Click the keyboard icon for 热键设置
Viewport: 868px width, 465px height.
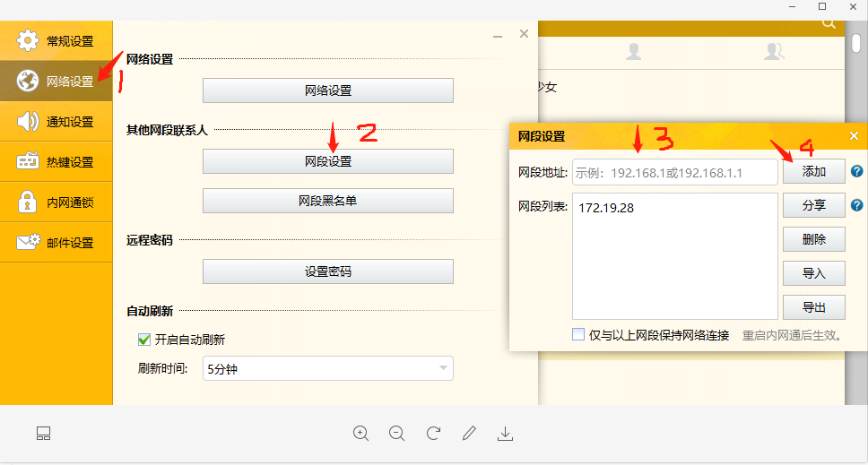tap(28, 161)
